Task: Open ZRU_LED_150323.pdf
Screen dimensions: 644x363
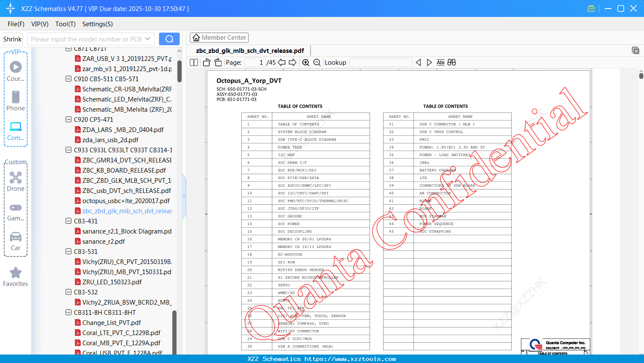Action: 112,282
